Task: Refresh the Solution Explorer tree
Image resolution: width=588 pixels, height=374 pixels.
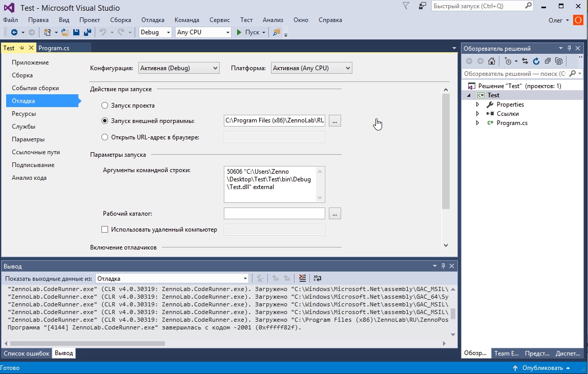Action: [x=536, y=61]
